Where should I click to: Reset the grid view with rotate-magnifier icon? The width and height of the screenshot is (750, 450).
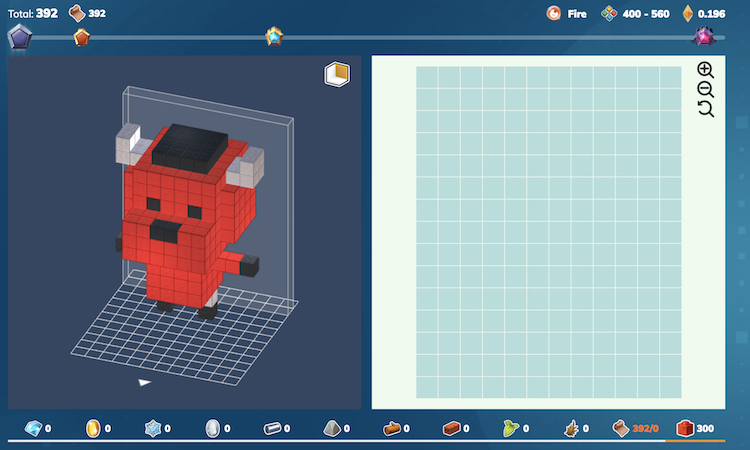(x=705, y=109)
